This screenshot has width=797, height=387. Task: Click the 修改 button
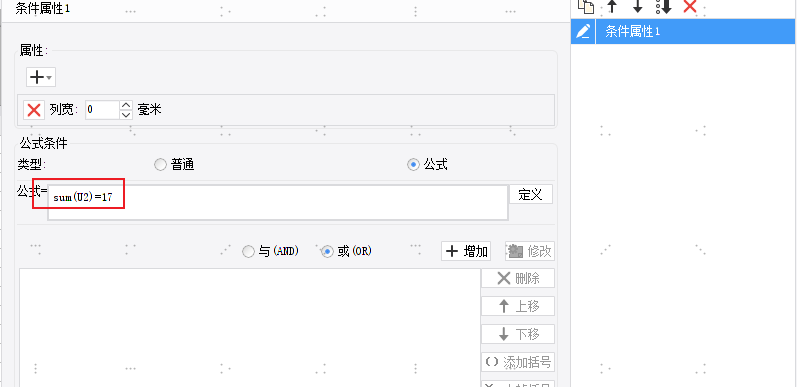coord(530,251)
